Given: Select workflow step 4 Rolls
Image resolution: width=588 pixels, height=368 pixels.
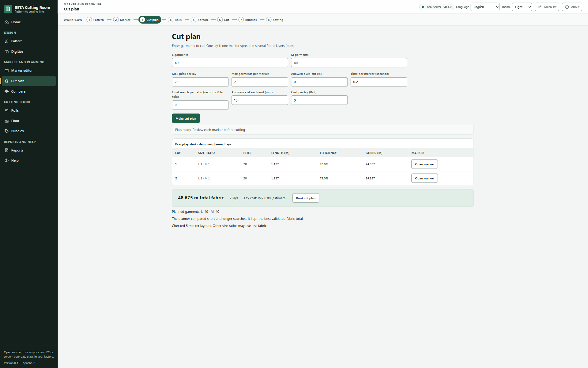Looking at the screenshot, I should click(x=175, y=20).
